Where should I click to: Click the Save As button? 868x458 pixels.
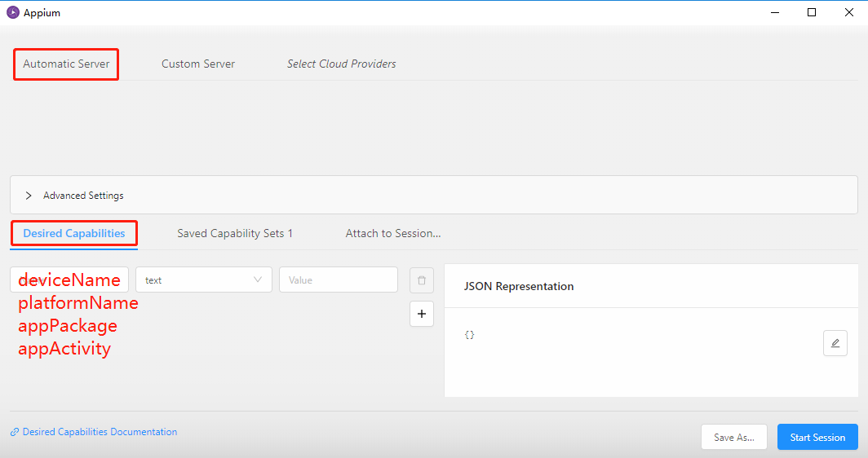click(733, 438)
